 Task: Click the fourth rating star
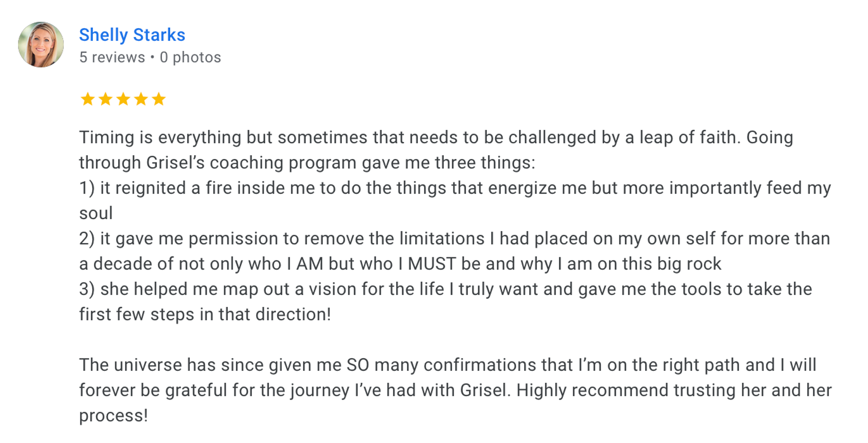click(141, 99)
